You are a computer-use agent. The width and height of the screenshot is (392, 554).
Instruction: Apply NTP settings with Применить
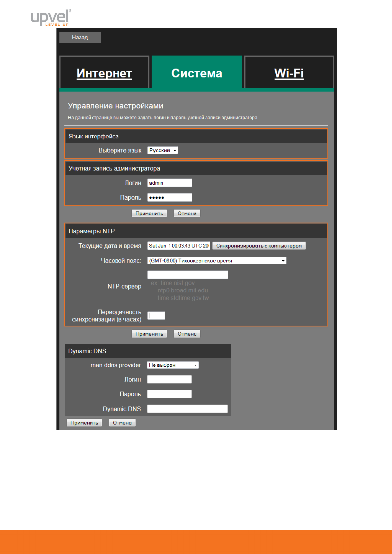coord(149,334)
